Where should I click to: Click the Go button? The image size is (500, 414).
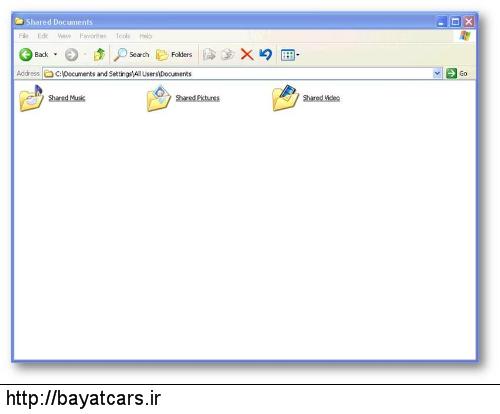pos(457,73)
